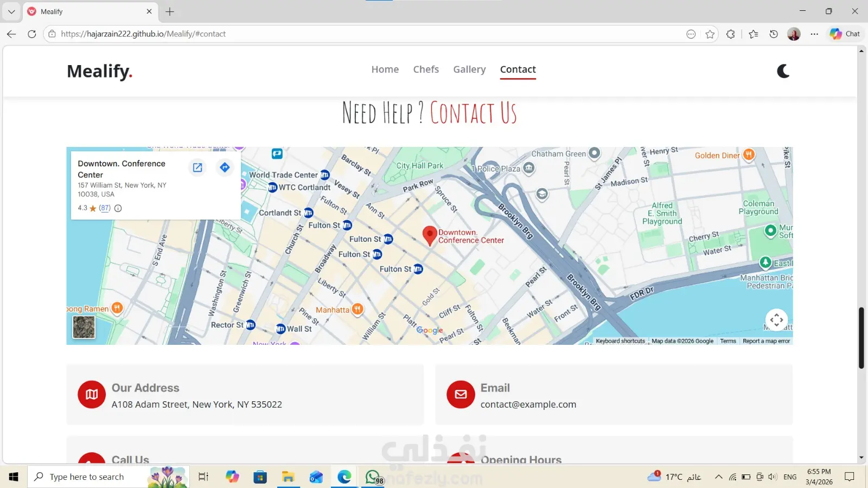Click the Our Address map icon
The image size is (868, 488).
click(x=92, y=394)
